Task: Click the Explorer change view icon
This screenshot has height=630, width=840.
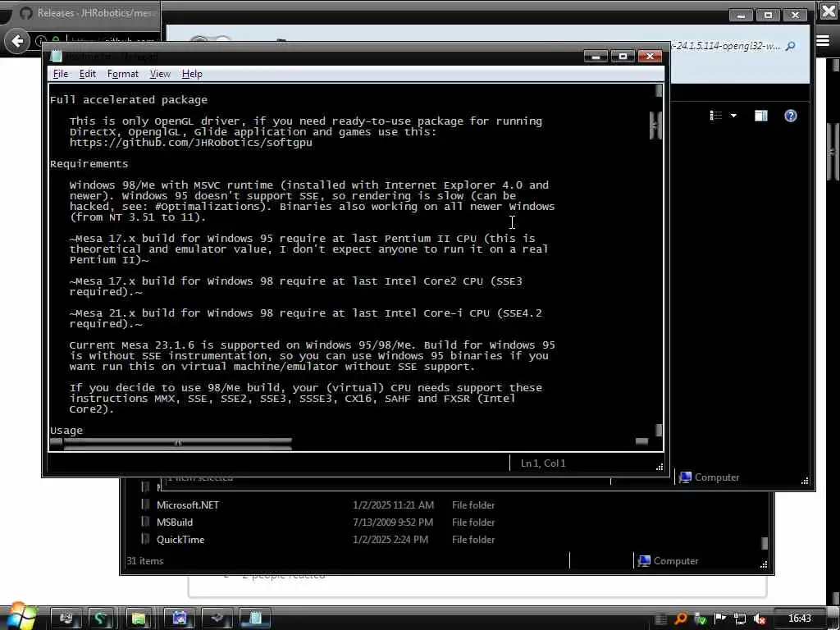Action: coord(715,116)
